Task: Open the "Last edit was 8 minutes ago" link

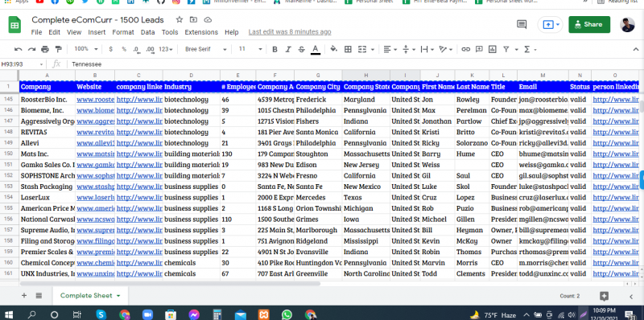Action: click(290, 32)
